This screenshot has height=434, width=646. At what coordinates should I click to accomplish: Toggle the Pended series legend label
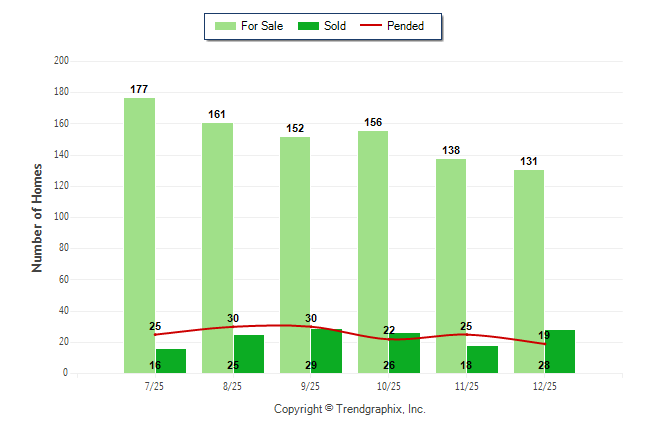coord(405,26)
